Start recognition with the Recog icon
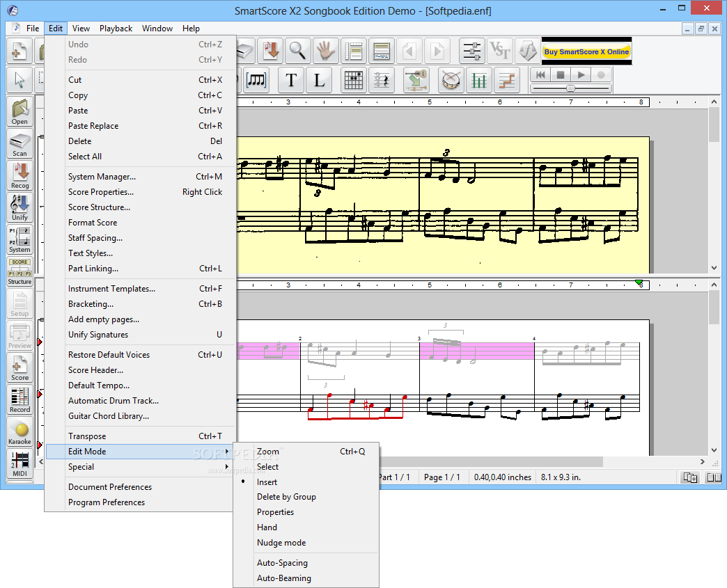Viewport: 727px width, 588px height. pyautogui.click(x=20, y=175)
